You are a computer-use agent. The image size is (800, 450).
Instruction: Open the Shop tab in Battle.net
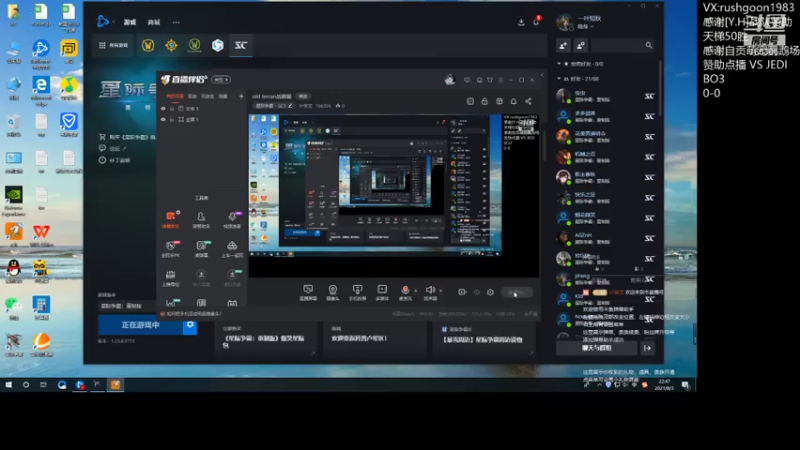point(154,22)
